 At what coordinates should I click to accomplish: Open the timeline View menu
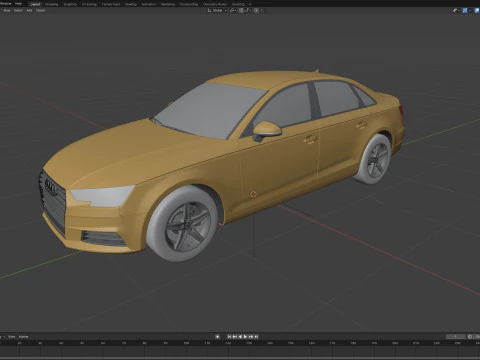[12, 337]
